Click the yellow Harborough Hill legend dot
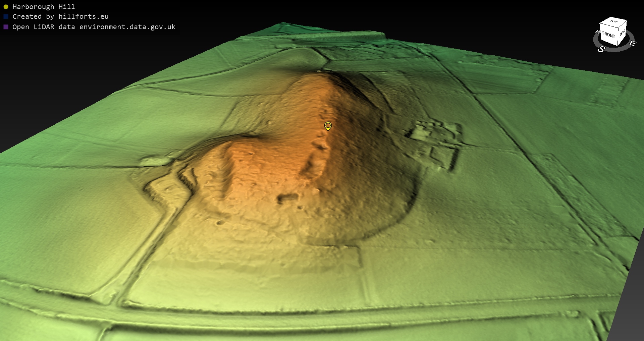 (6, 7)
